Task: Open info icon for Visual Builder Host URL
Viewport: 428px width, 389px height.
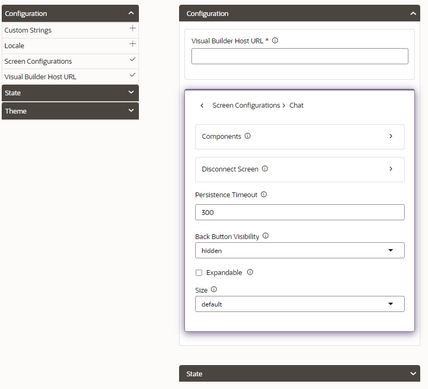Action: pyautogui.click(x=275, y=41)
